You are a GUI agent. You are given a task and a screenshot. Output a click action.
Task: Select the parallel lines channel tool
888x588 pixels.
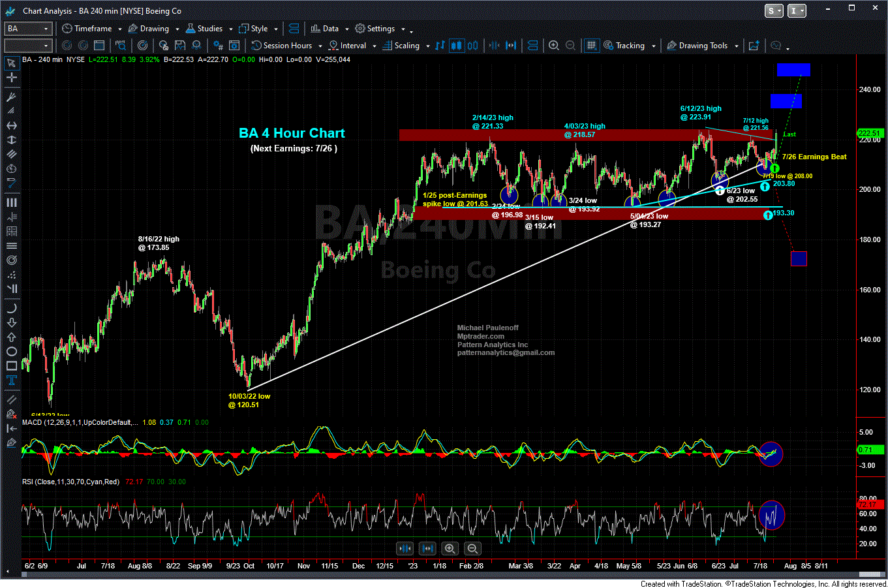pos(11,154)
